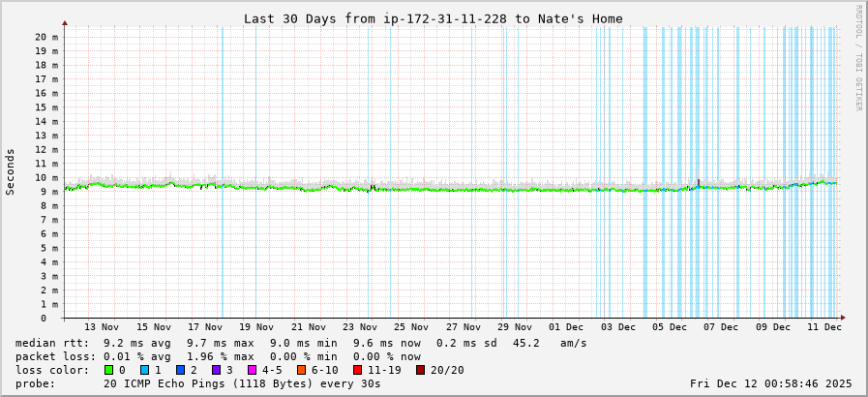Select the purple loss swatch labeled 3
Image resolution: width=868 pixels, height=397 pixels.
pos(216,370)
